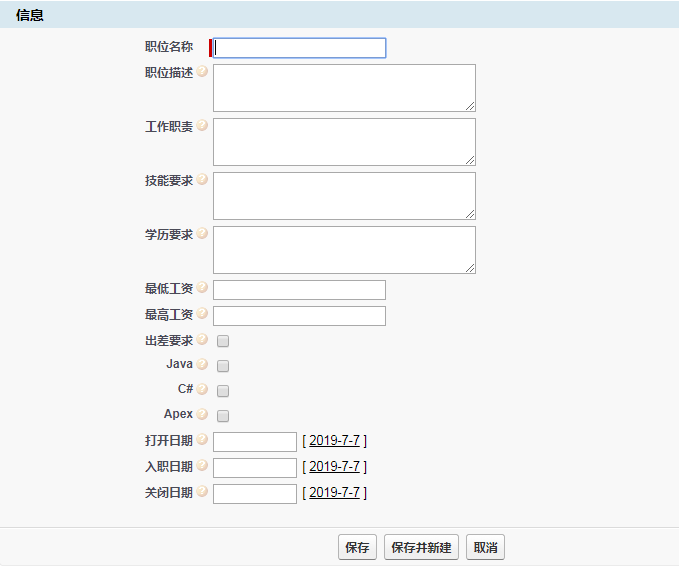This screenshot has height=567, width=679.
Task: Click help icon beside 打开日期
Action: [202, 440]
